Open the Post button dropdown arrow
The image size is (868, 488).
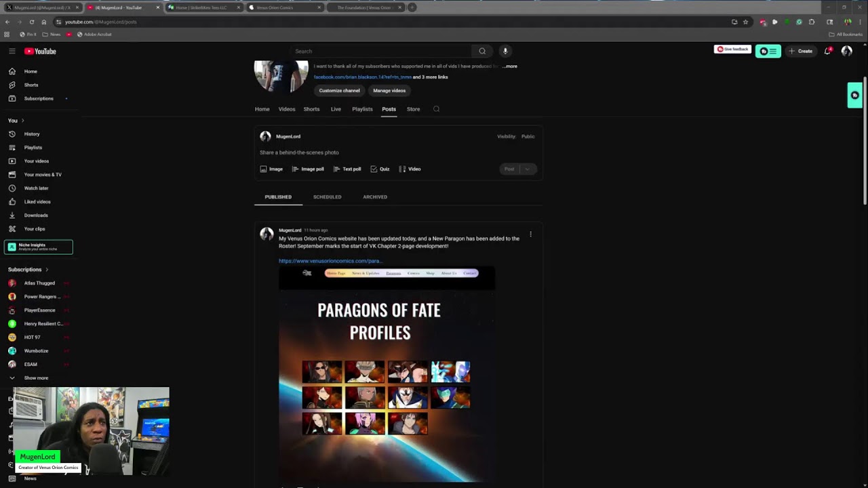pyautogui.click(x=527, y=169)
